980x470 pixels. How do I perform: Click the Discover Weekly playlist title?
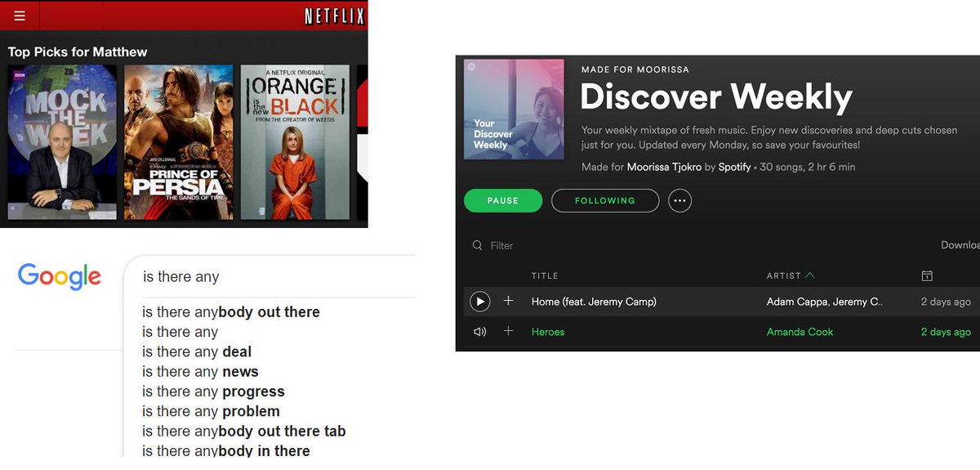tap(716, 98)
